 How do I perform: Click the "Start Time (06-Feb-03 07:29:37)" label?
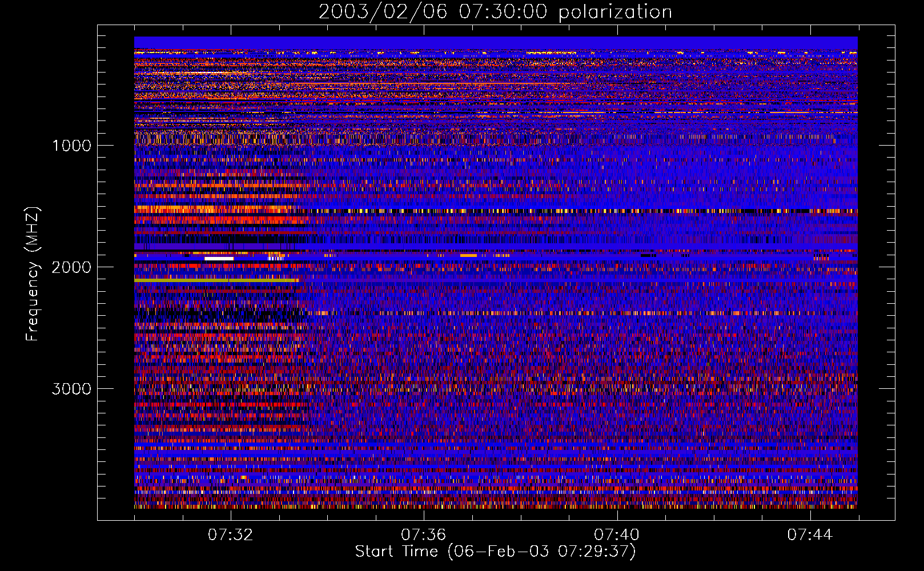coord(495,552)
